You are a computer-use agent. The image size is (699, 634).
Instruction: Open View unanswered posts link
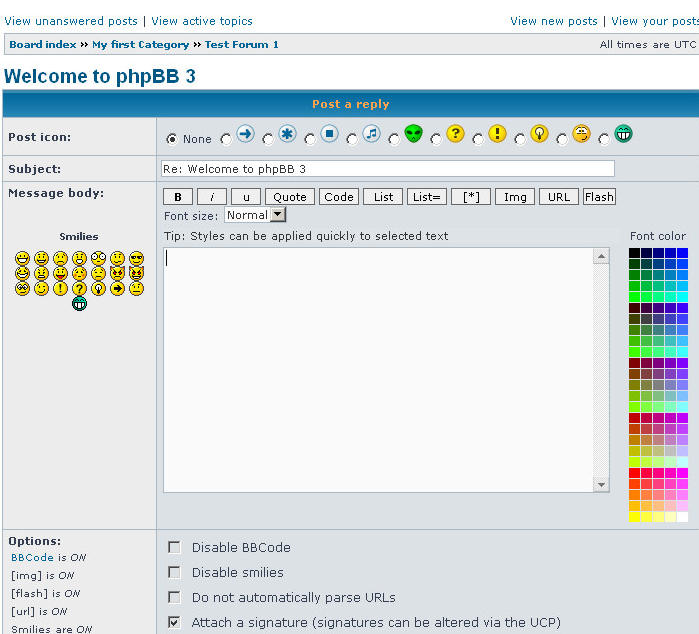(x=71, y=21)
